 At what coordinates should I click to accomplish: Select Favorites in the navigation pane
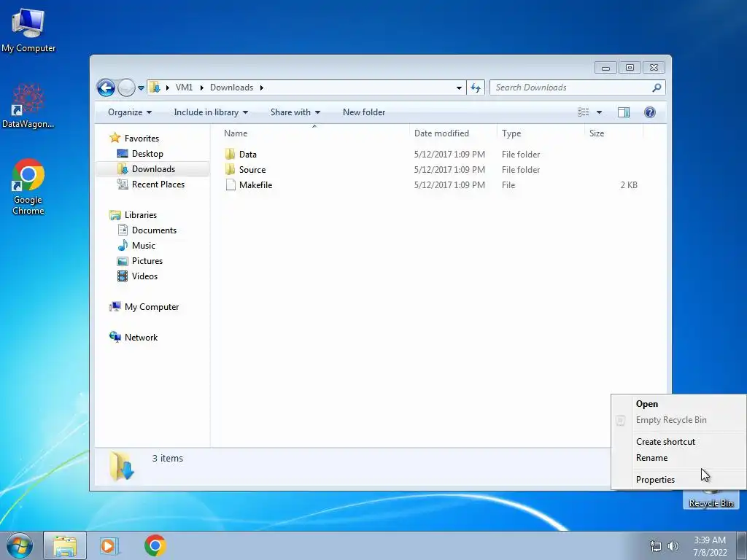[x=142, y=138]
